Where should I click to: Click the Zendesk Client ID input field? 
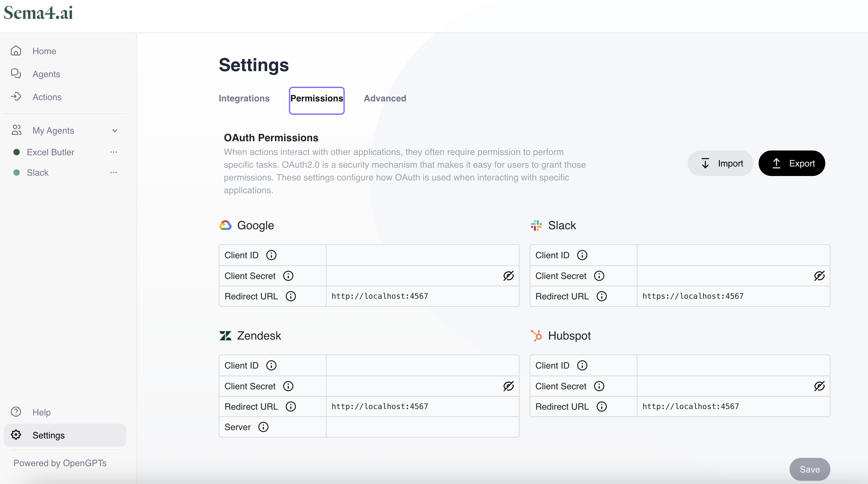422,365
